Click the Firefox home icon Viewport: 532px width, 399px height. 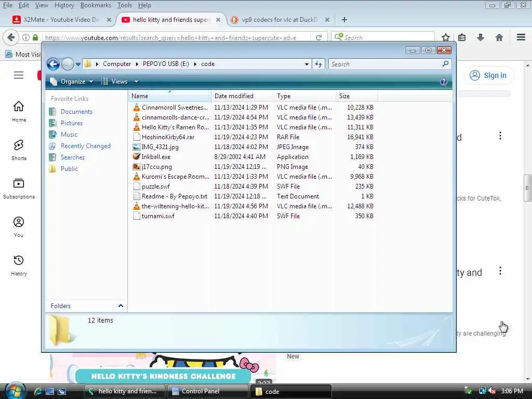499,37
